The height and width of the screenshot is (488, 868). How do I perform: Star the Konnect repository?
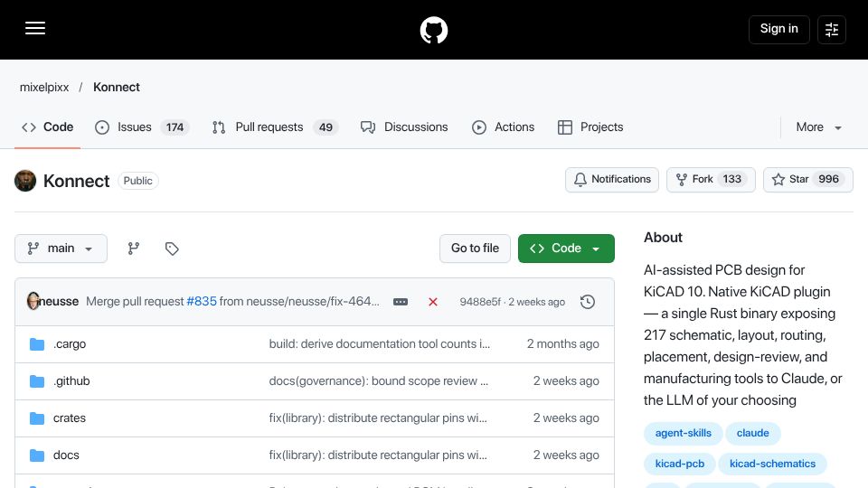point(807,179)
